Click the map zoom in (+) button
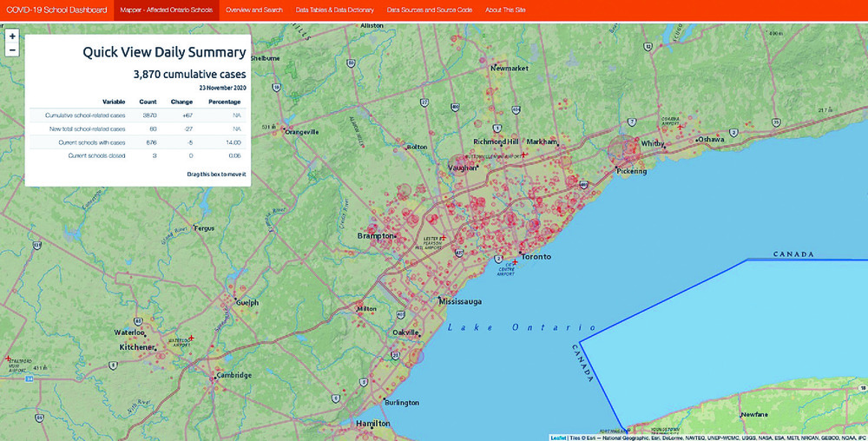 [12, 36]
